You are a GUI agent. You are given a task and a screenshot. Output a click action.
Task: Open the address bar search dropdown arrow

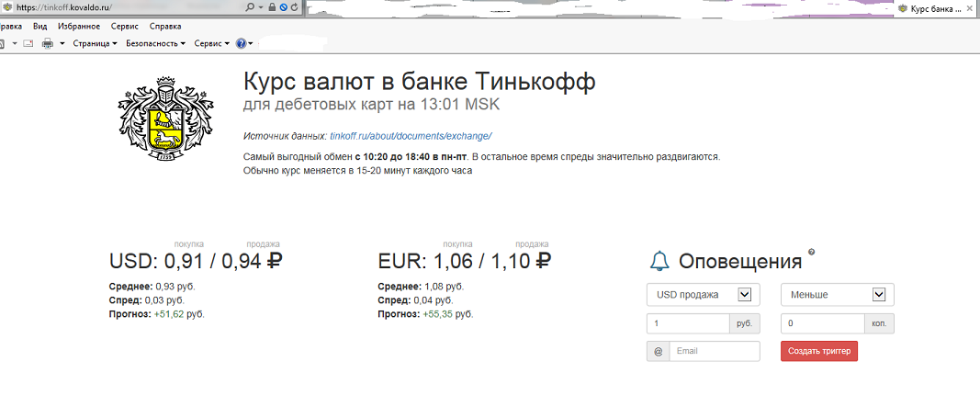coord(260,7)
